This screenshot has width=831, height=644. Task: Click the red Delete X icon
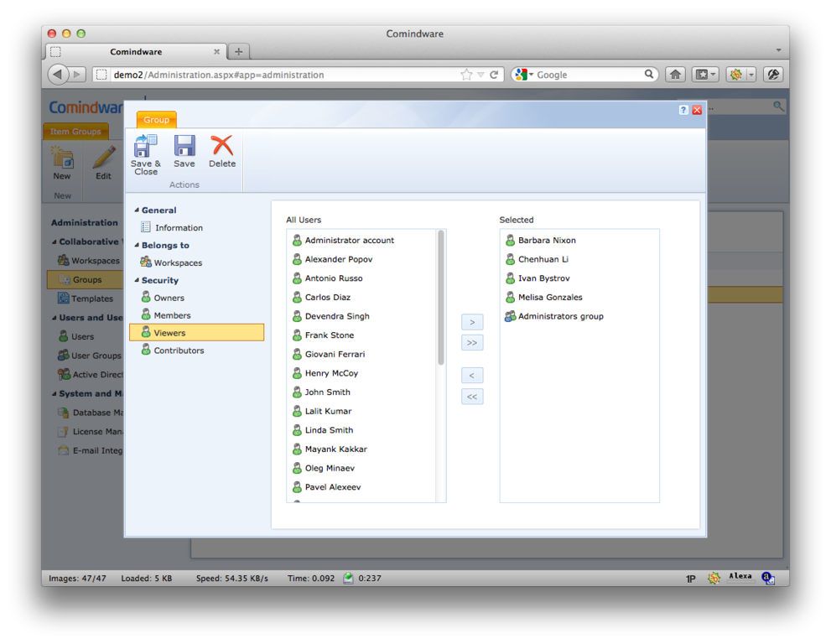tap(222, 145)
